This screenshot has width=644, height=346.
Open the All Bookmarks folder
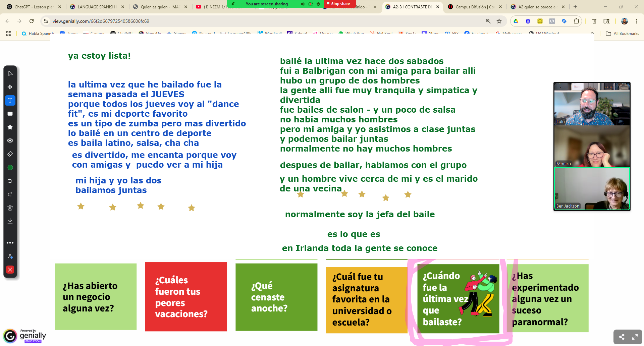pyautogui.click(x=623, y=34)
